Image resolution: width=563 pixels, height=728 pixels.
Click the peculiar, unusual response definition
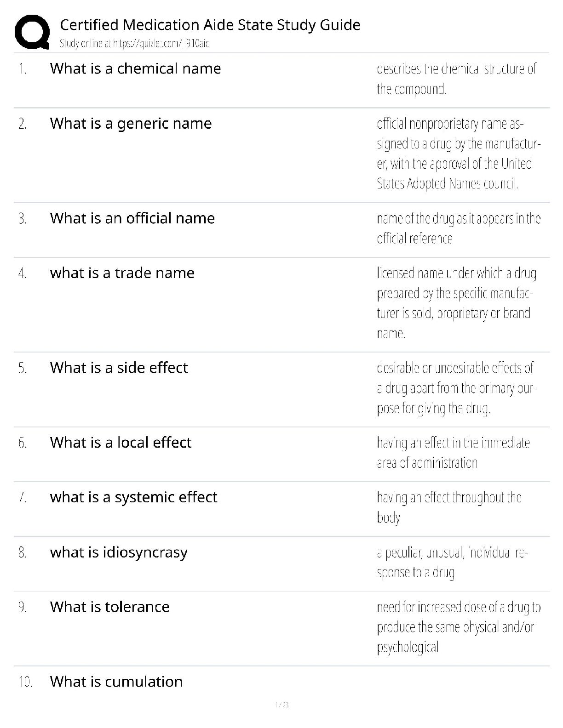point(452,562)
